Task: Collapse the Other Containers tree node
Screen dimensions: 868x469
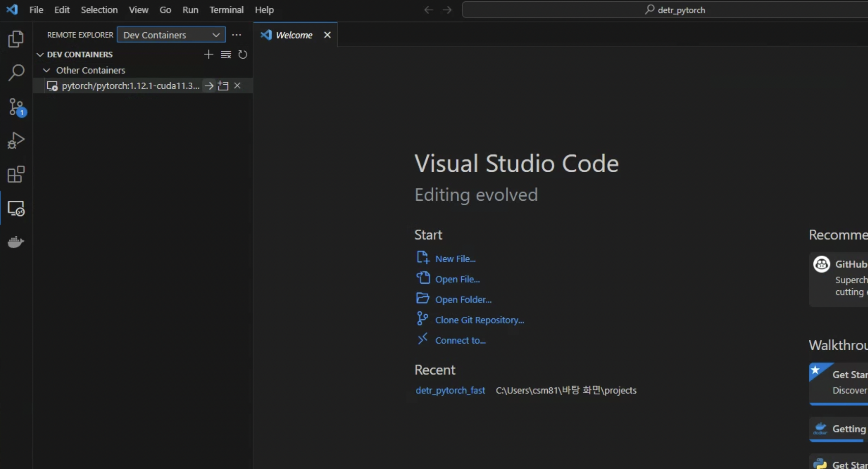Action: pyautogui.click(x=46, y=70)
